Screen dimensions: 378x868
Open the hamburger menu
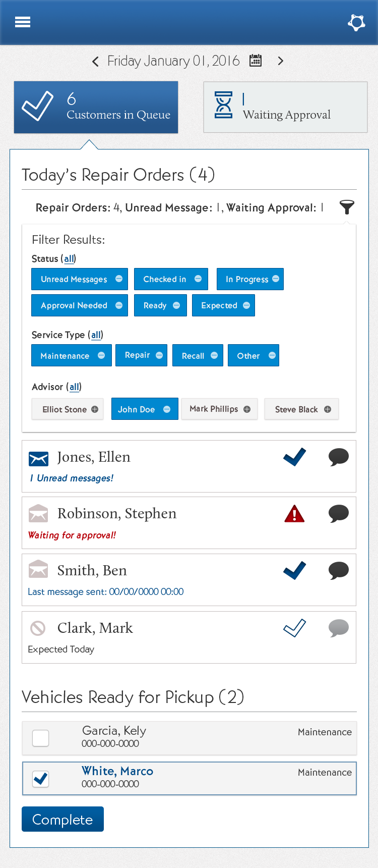(x=23, y=22)
